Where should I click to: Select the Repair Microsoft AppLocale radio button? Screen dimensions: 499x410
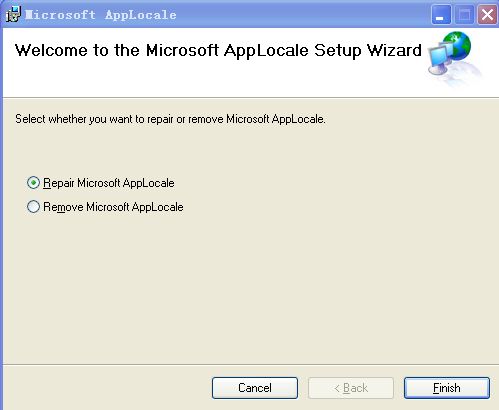[x=33, y=183]
